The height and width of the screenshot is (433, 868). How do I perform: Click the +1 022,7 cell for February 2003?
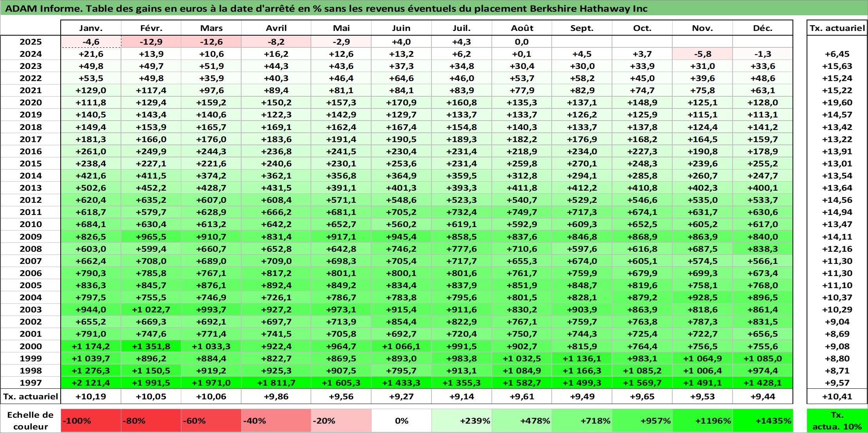click(151, 310)
